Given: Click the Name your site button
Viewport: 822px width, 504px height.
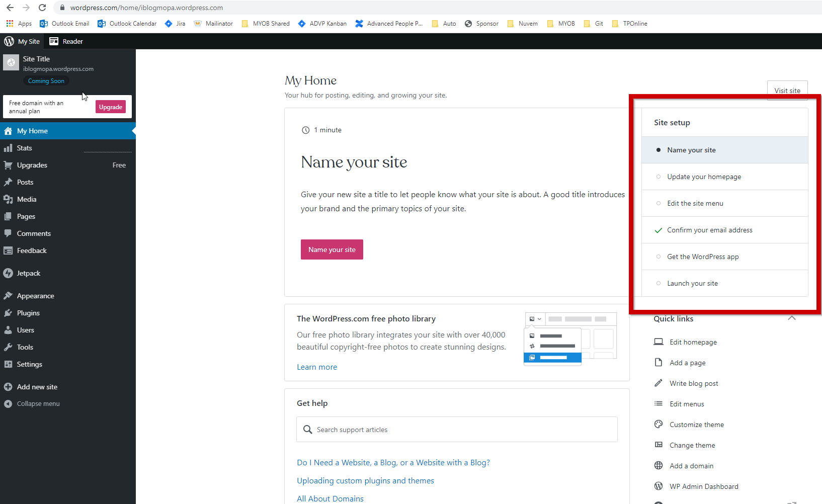Looking at the screenshot, I should (332, 249).
